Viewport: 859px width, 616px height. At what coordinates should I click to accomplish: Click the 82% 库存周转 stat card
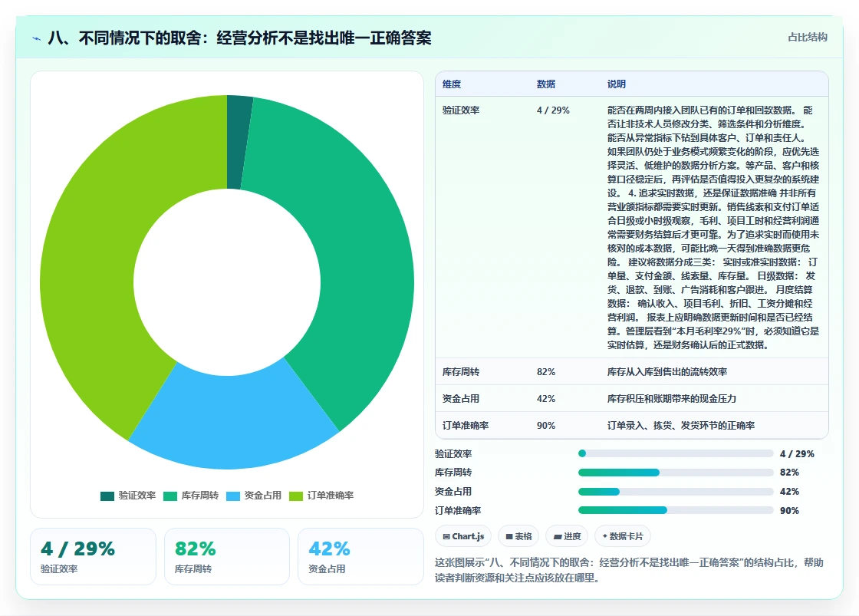click(x=227, y=556)
